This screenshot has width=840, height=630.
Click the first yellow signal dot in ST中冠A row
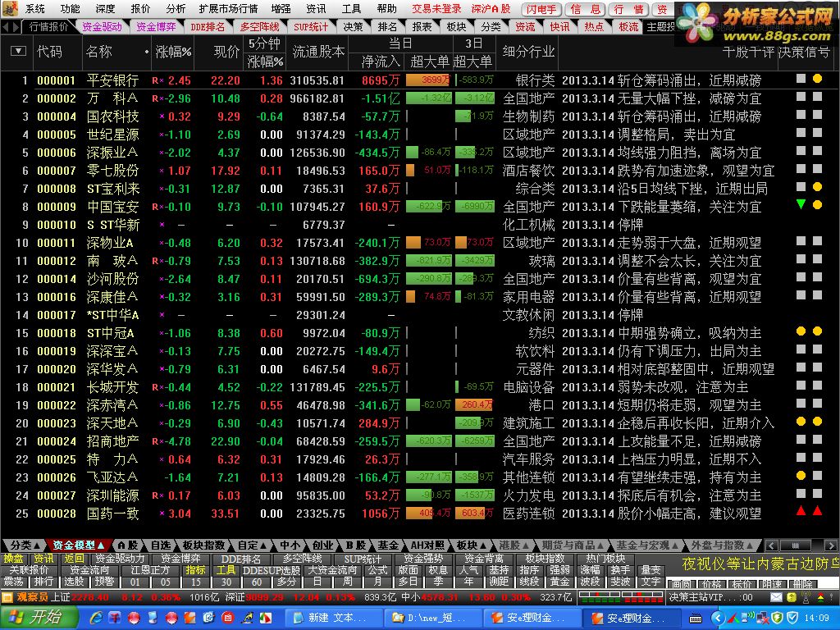tap(801, 331)
